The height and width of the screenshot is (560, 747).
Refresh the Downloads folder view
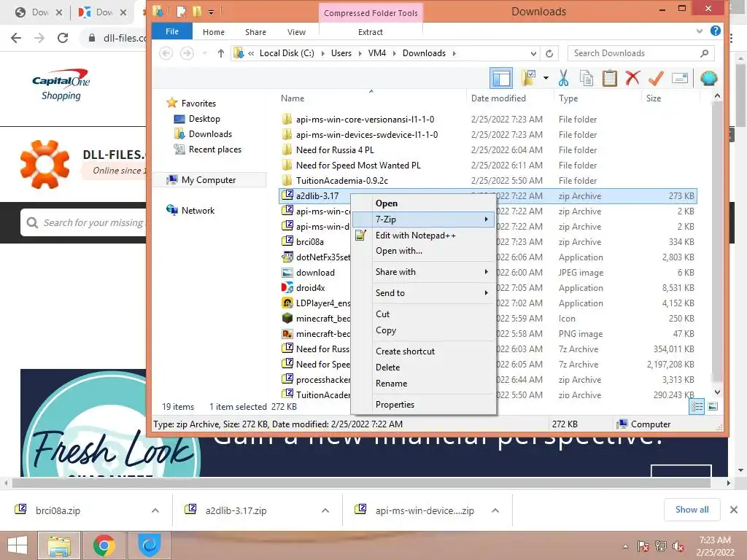coord(549,53)
